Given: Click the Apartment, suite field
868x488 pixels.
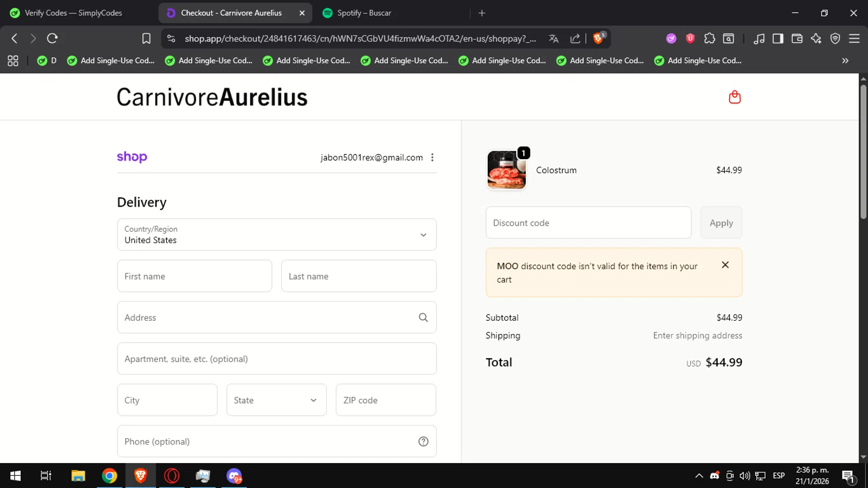Looking at the screenshot, I should (277, 359).
